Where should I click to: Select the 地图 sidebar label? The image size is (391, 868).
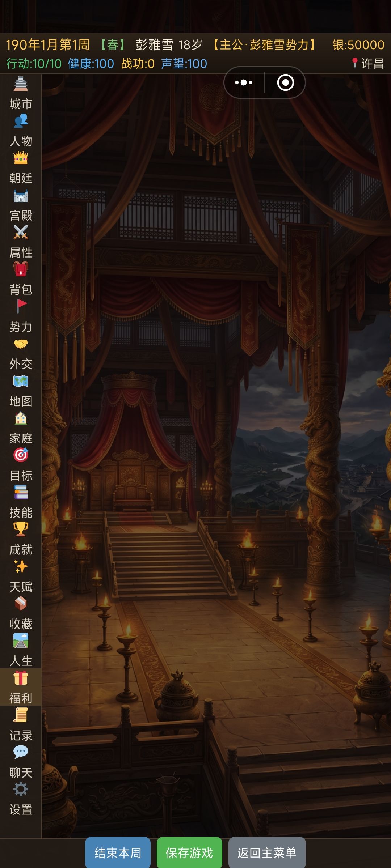(21, 401)
